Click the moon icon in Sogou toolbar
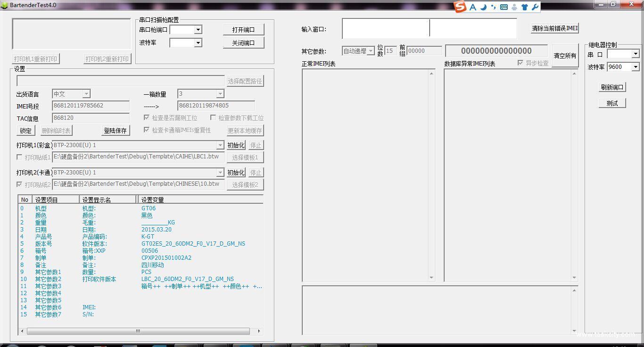 pyautogui.click(x=483, y=7)
